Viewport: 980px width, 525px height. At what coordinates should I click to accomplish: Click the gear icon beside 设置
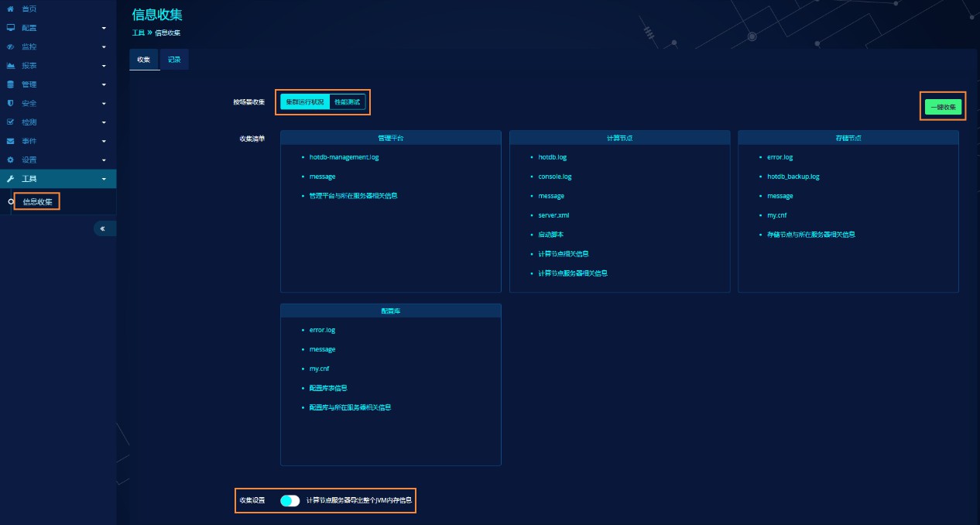pyautogui.click(x=10, y=160)
